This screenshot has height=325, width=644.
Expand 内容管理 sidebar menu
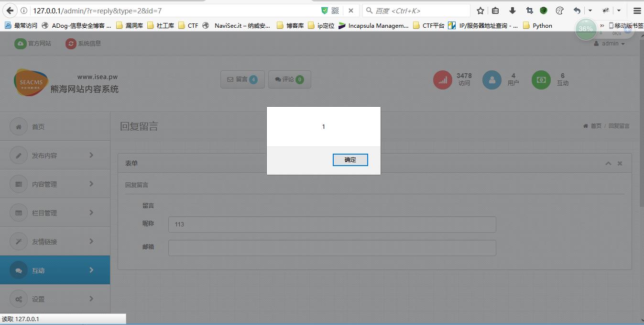(55, 184)
